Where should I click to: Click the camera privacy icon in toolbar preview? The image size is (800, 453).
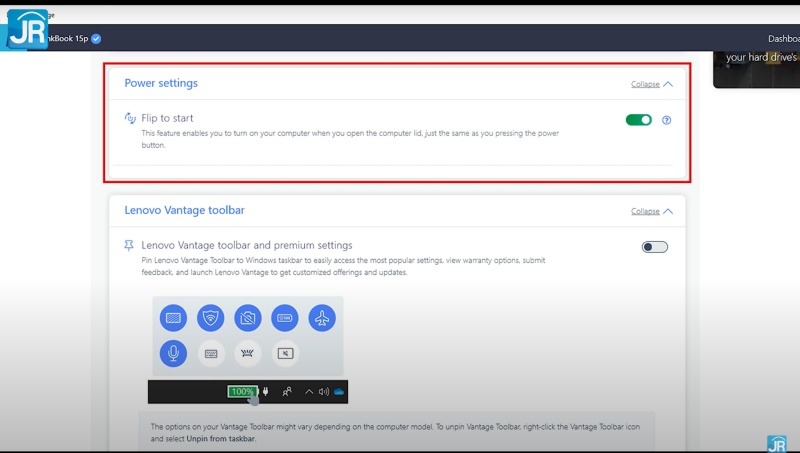pos(248,318)
